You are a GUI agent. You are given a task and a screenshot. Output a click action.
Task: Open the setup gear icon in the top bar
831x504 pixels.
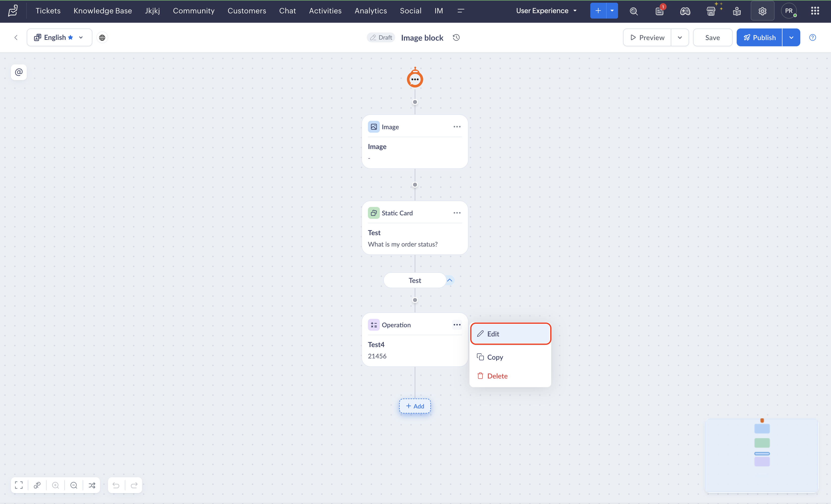pos(762,11)
